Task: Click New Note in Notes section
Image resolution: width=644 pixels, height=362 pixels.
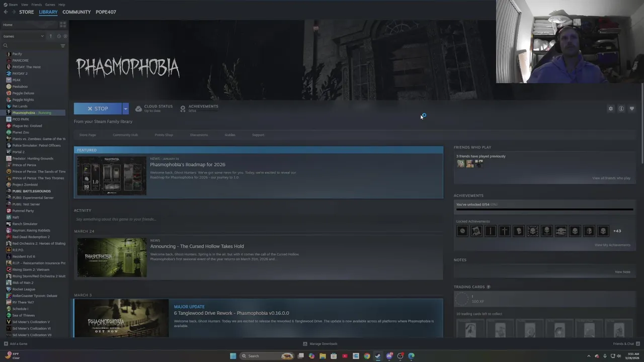Action: (622, 272)
